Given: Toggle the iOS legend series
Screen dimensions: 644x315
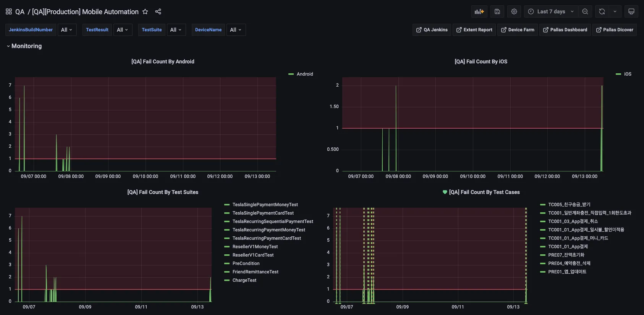Looking at the screenshot, I should coord(628,74).
